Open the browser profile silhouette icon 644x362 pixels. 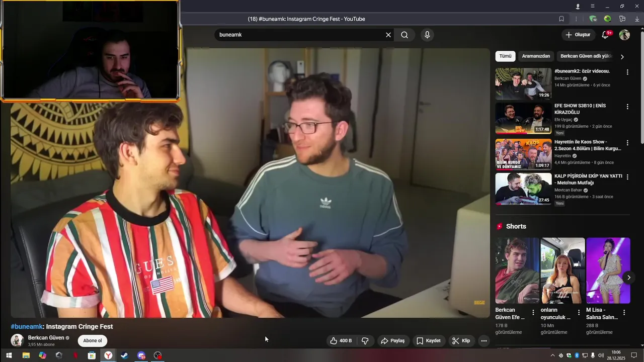coord(578,6)
